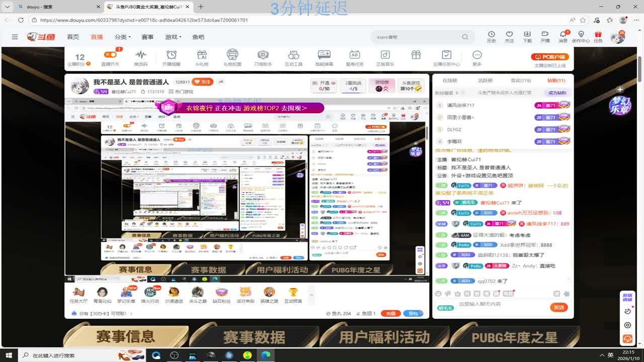The image size is (644, 362).
Task: Expand the 分类 category dropdown
Action: (122, 37)
